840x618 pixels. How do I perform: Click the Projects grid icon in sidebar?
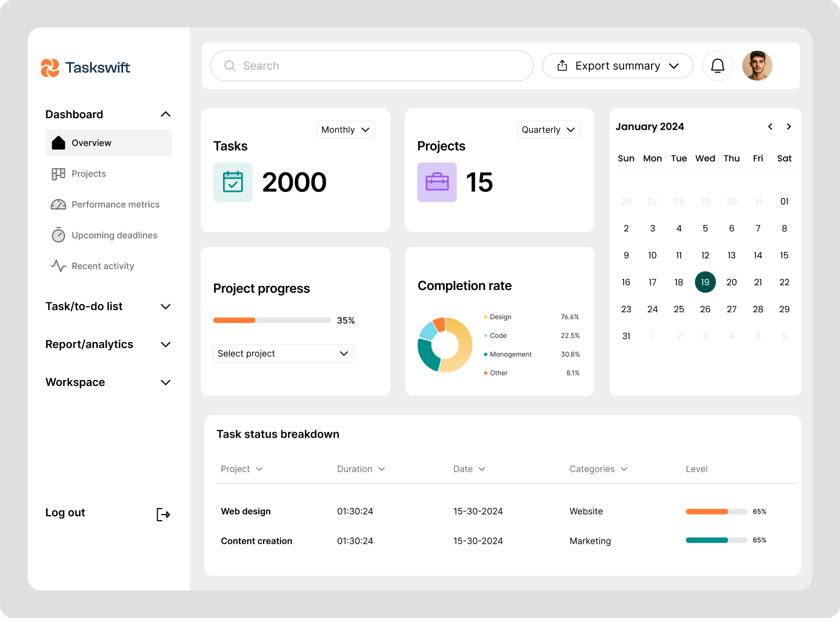58,173
